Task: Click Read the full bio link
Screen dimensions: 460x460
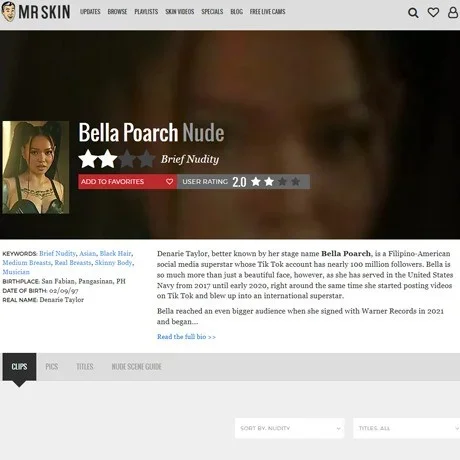Action: (186, 337)
